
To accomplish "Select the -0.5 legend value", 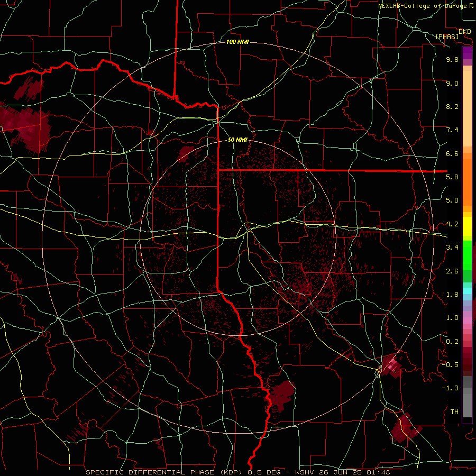I will click(450, 365).
